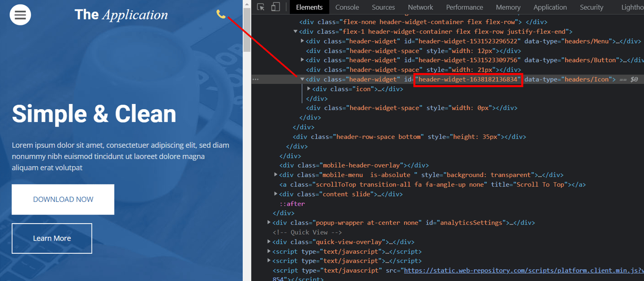Click the Lorem ipsum paragraph text

[120, 156]
